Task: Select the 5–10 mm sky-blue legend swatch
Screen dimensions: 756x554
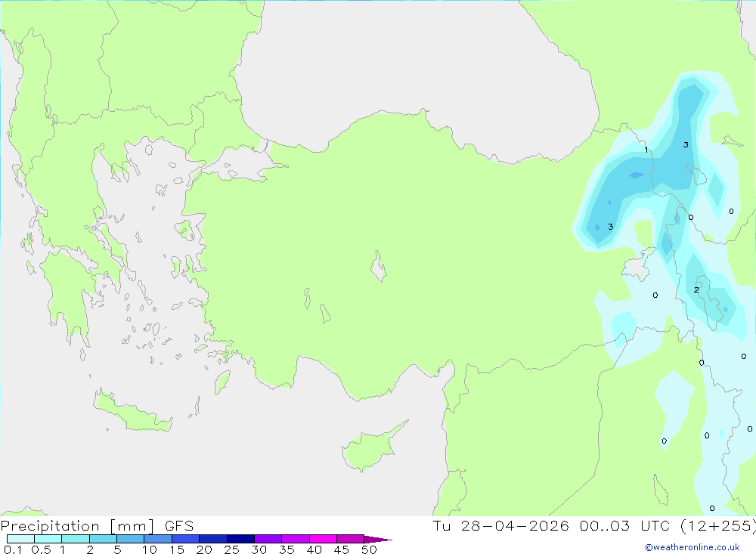Action: 131,539
